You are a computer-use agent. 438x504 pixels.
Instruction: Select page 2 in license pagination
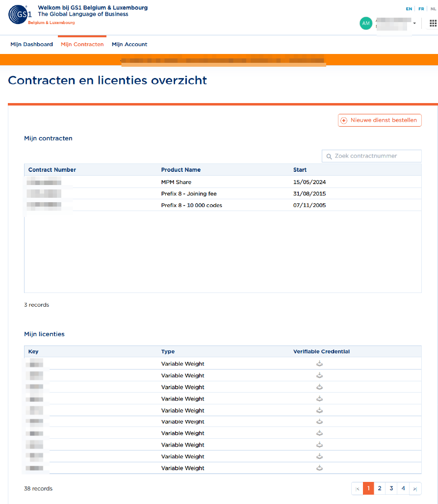380,488
